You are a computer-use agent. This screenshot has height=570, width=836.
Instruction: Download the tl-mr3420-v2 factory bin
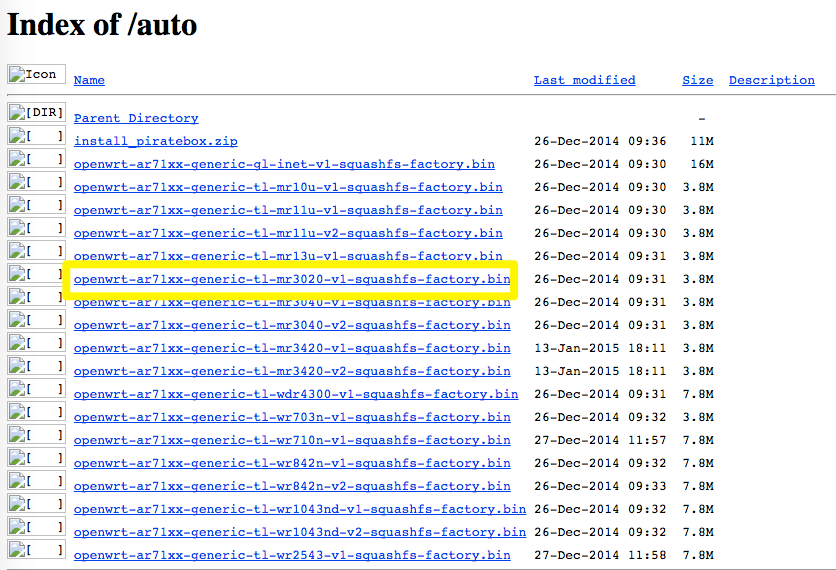[x=292, y=371]
